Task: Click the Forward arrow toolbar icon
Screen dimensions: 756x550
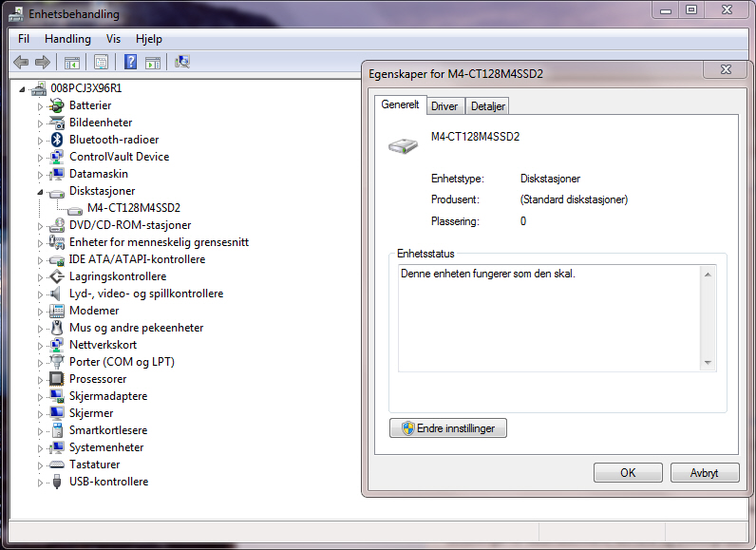Action: [x=43, y=62]
